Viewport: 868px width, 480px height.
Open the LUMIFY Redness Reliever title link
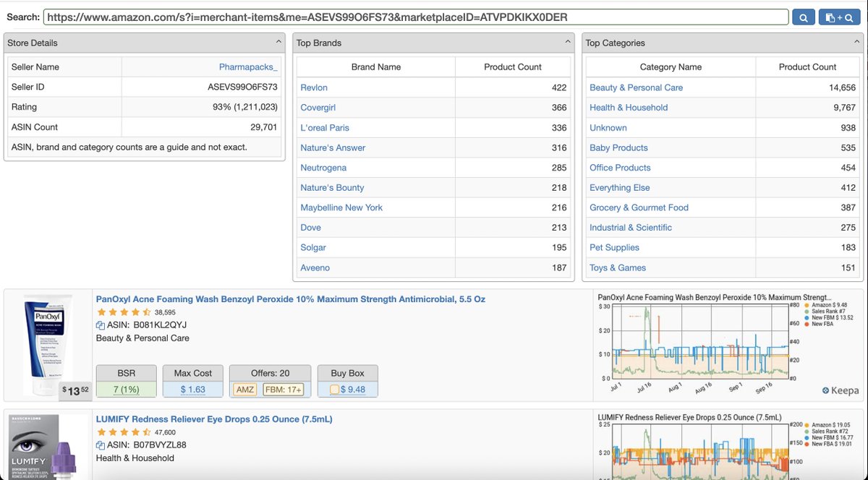coord(214,419)
